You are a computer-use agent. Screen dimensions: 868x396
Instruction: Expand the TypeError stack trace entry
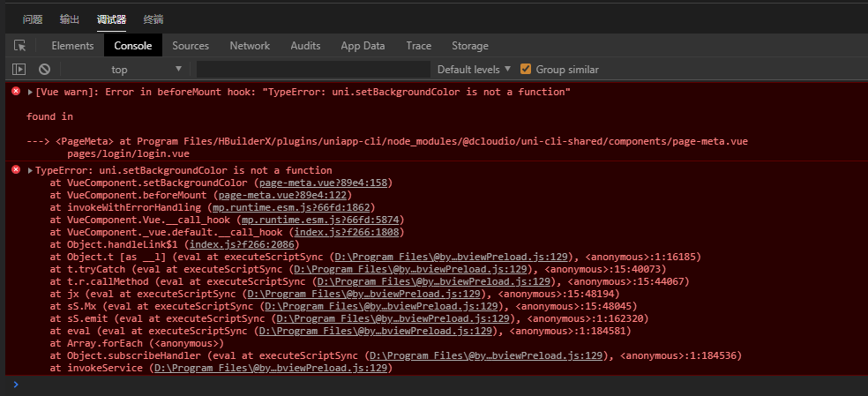[31, 170]
